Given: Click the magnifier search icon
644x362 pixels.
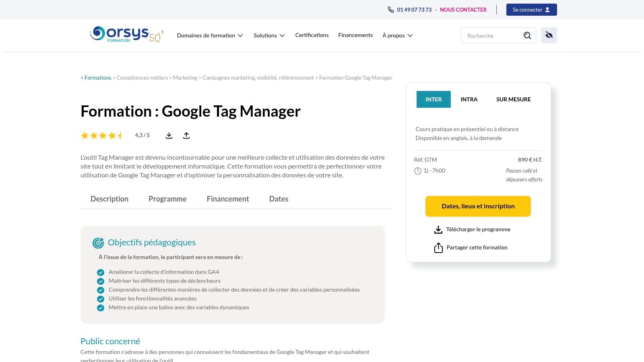Looking at the screenshot, I should (527, 35).
